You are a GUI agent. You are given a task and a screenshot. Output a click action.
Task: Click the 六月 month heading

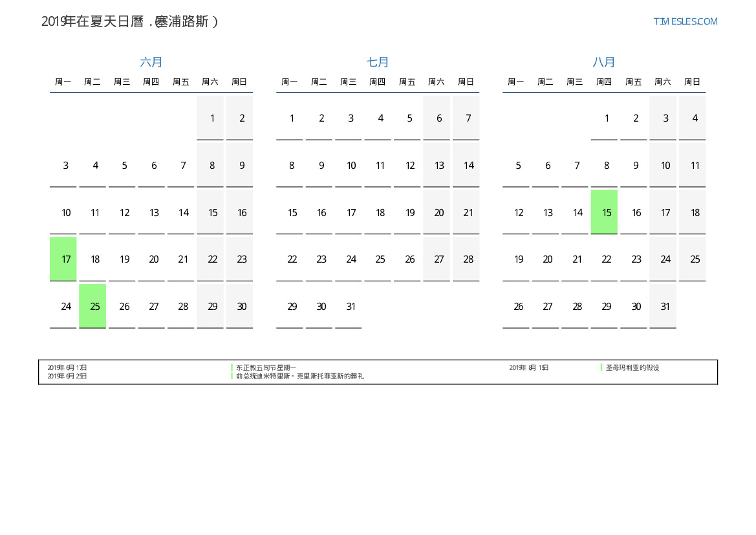pyautogui.click(x=151, y=62)
